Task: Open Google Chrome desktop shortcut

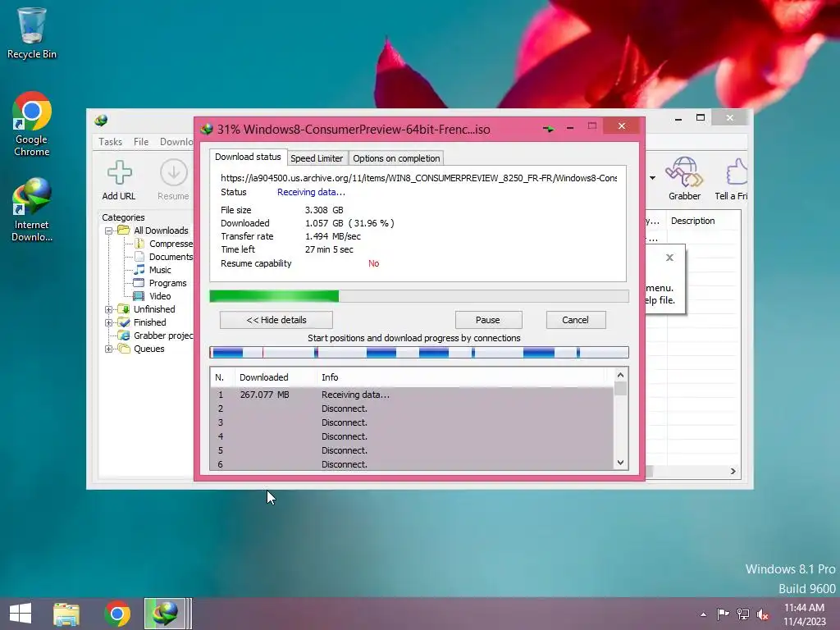Action: coord(32,124)
